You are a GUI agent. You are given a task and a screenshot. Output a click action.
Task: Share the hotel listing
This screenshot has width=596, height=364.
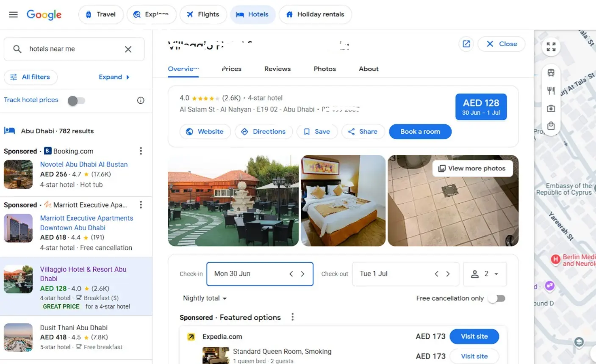pos(363,132)
